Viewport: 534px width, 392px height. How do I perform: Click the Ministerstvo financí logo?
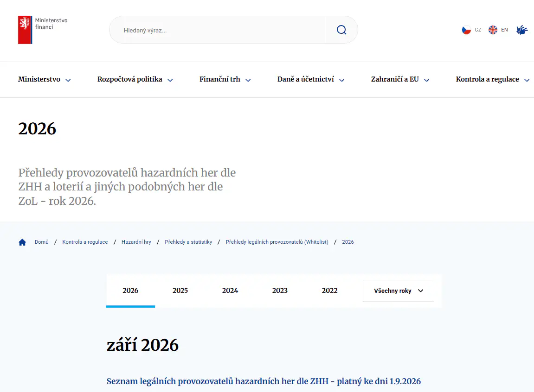point(43,30)
